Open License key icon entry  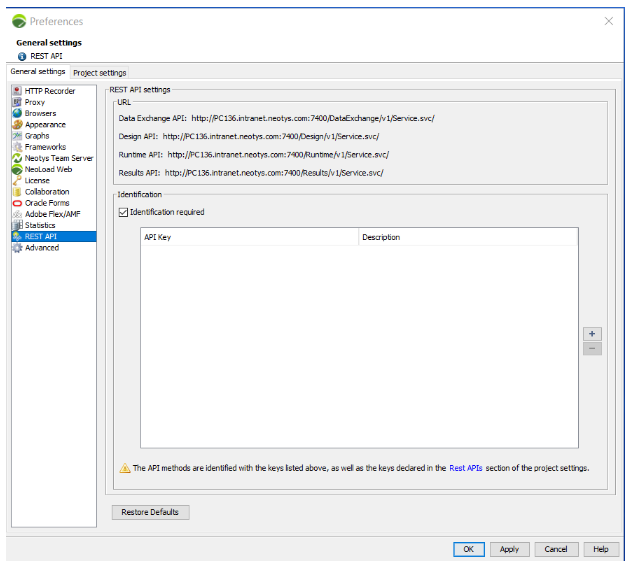coord(17,181)
